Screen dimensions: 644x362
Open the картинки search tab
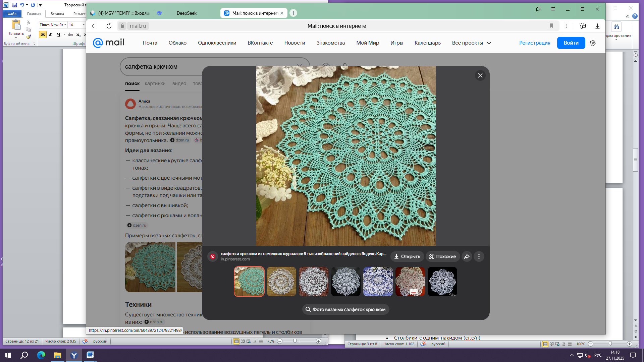tap(155, 83)
